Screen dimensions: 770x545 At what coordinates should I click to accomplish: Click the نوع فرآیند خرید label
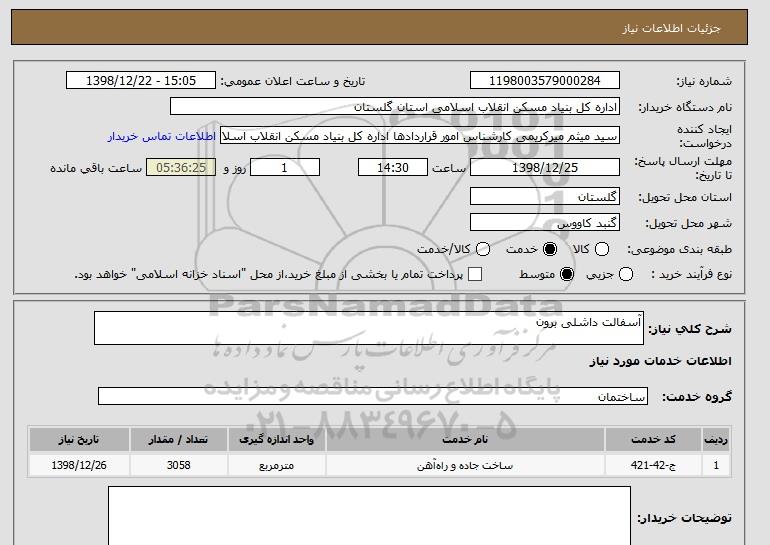[691, 274]
